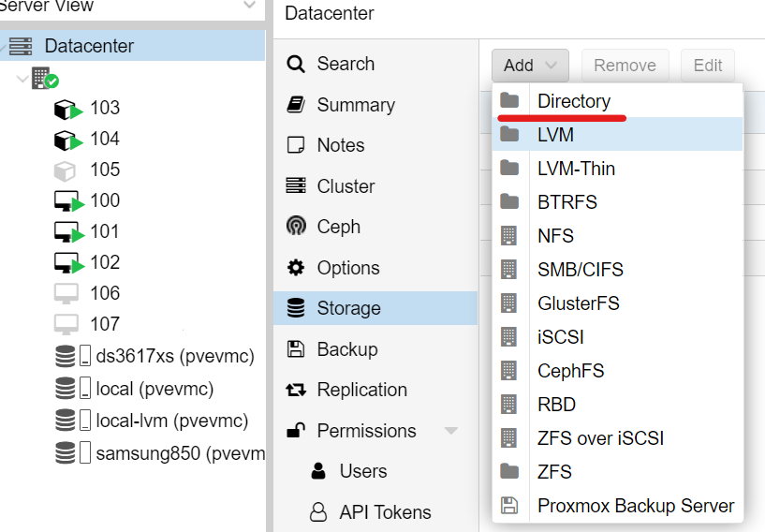Choose LVM from the Add menu
The height and width of the screenshot is (532, 765).
pos(618,135)
